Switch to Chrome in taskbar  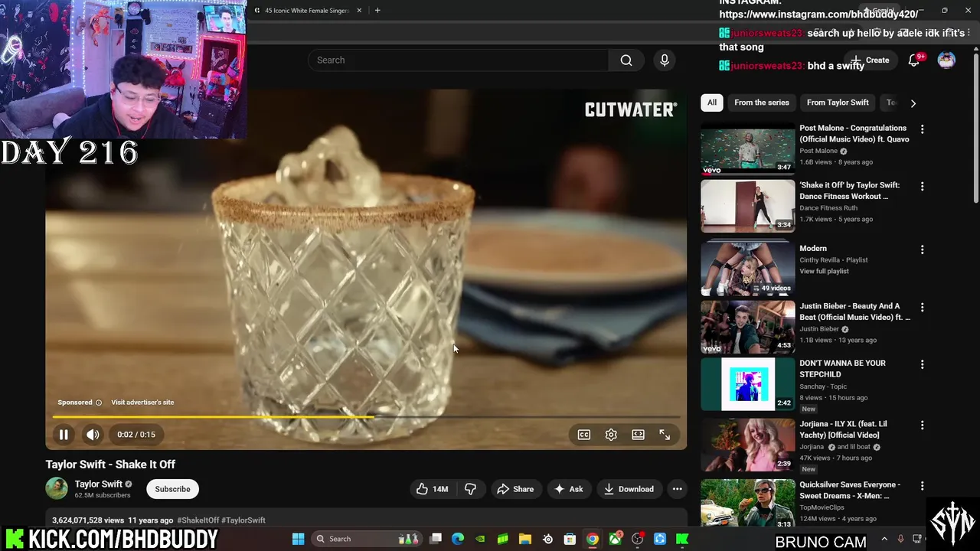pyautogui.click(x=592, y=540)
